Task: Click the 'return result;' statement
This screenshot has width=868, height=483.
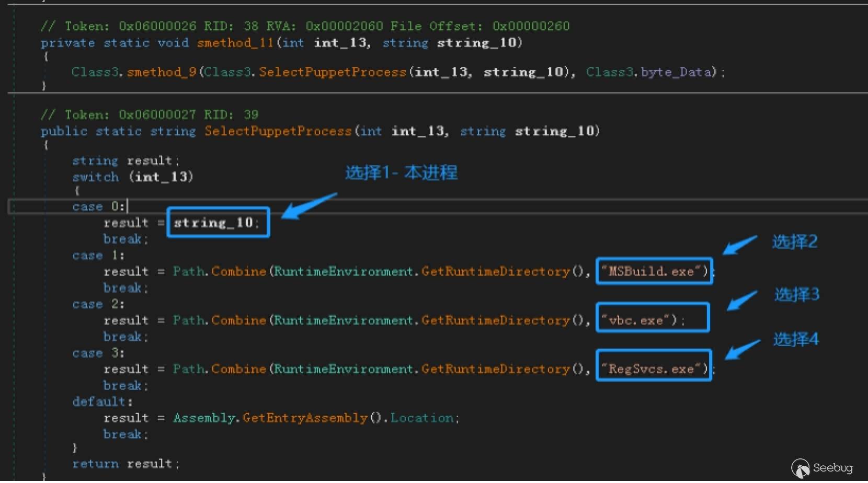Action: coord(125,464)
